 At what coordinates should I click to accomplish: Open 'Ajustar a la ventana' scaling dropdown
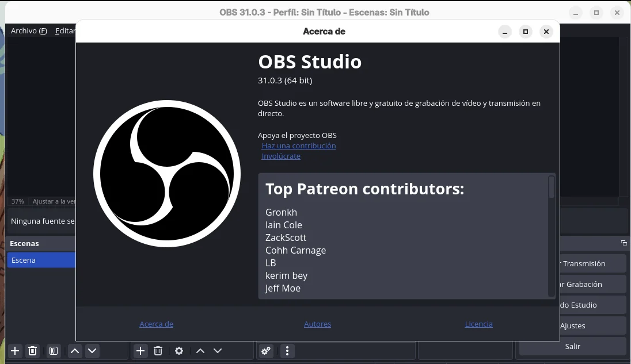54,201
